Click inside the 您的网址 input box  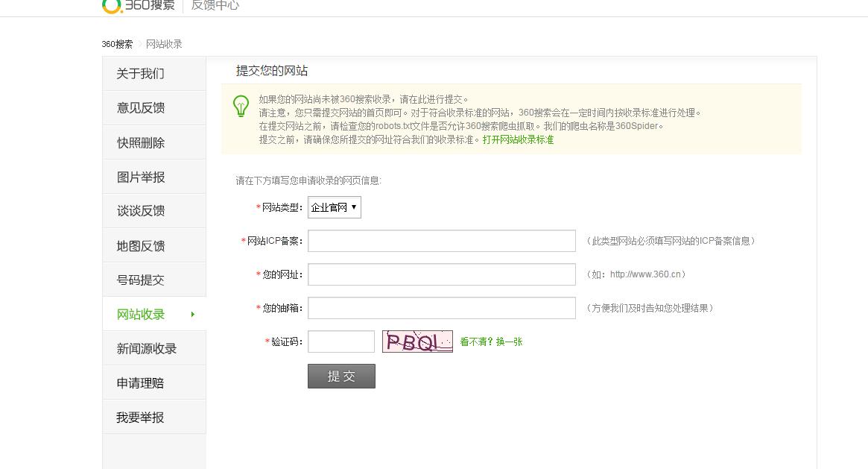(441, 274)
